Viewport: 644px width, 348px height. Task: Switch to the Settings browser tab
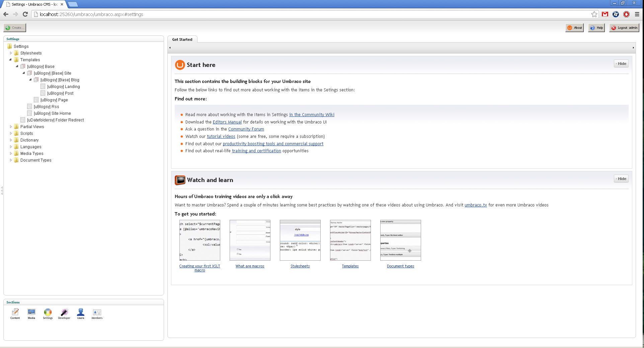point(35,4)
